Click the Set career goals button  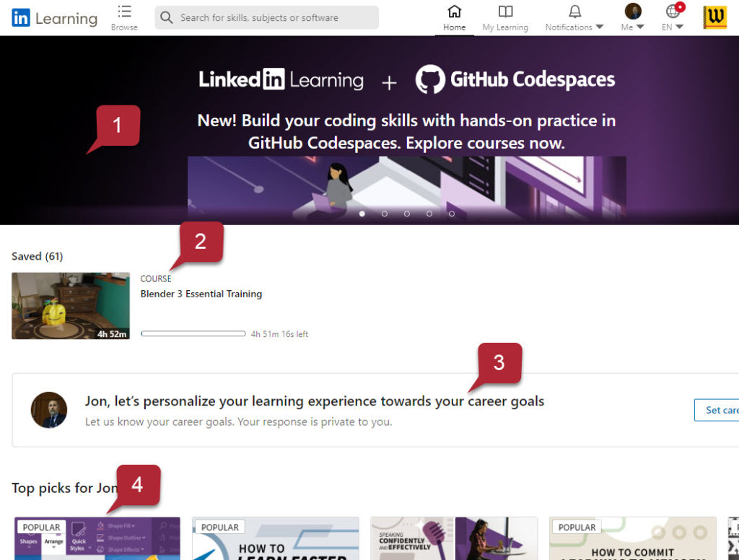(717, 410)
